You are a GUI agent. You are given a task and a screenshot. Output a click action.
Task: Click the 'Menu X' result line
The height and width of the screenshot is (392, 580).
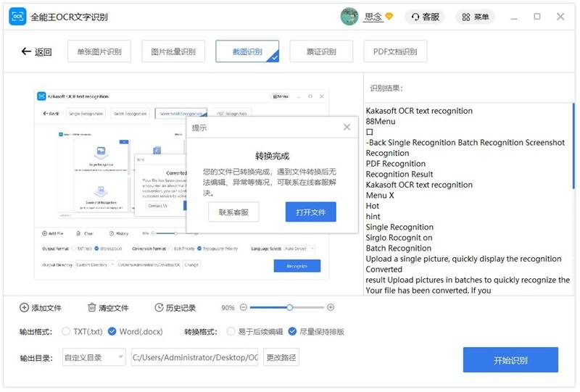coord(380,195)
